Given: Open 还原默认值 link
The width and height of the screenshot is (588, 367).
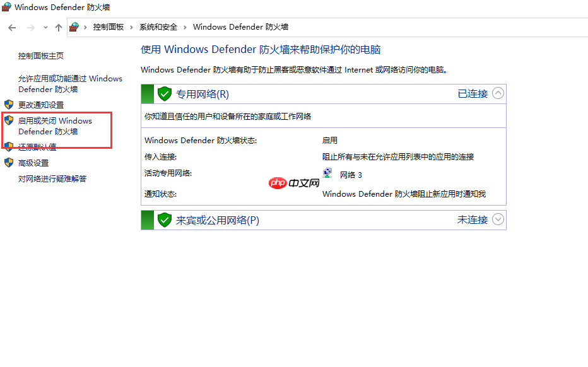Looking at the screenshot, I should click(x=37, y=147).
